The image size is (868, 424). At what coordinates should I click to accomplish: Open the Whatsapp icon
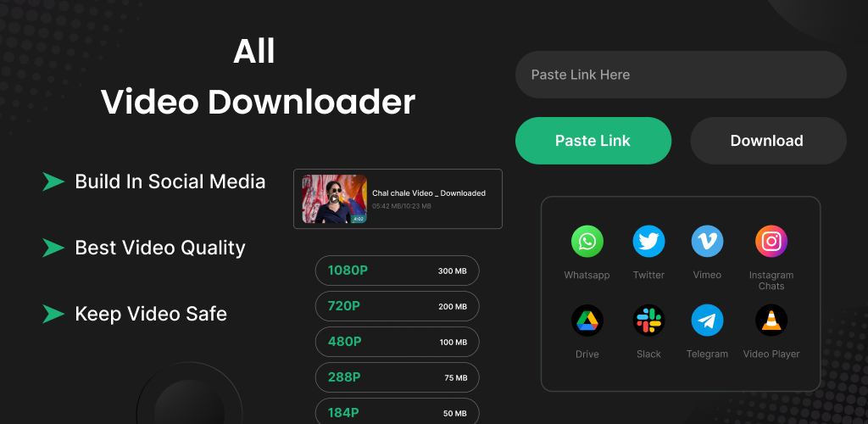click(x=587, y=242)
